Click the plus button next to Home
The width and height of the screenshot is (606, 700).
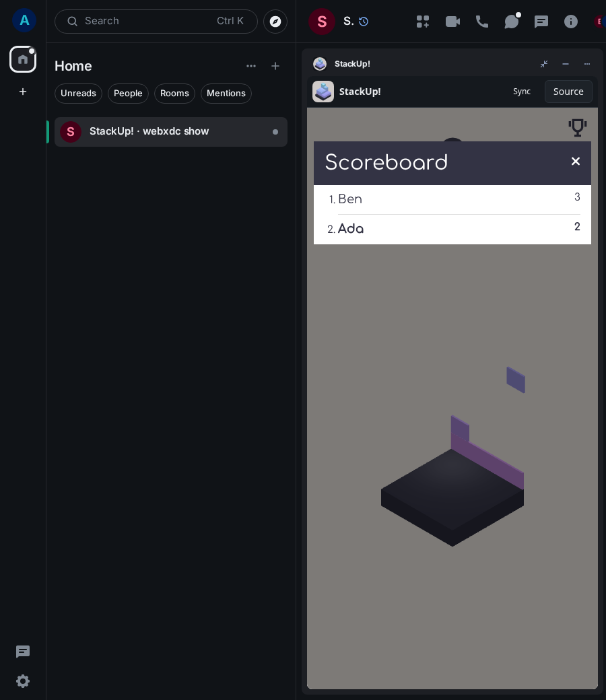pos(275,66)
